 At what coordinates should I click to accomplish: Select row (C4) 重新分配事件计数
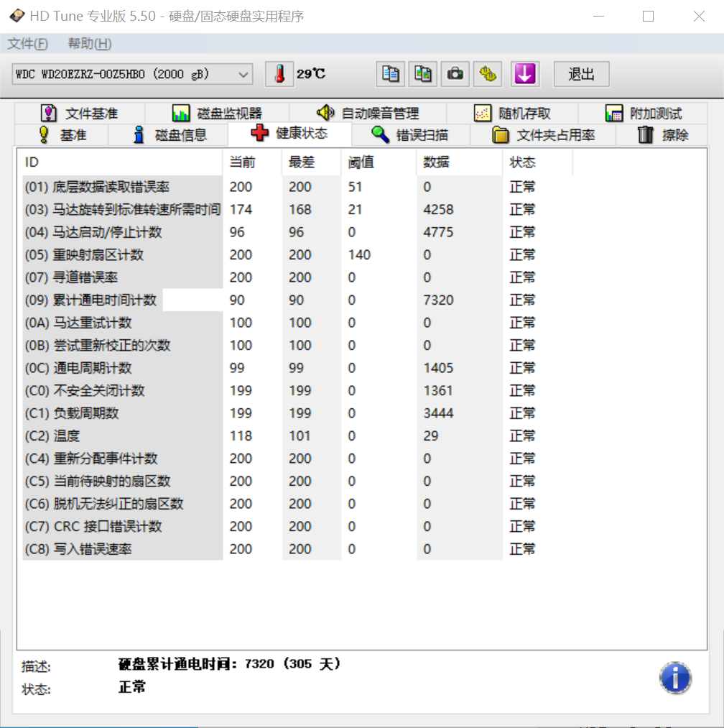point(297,459)
